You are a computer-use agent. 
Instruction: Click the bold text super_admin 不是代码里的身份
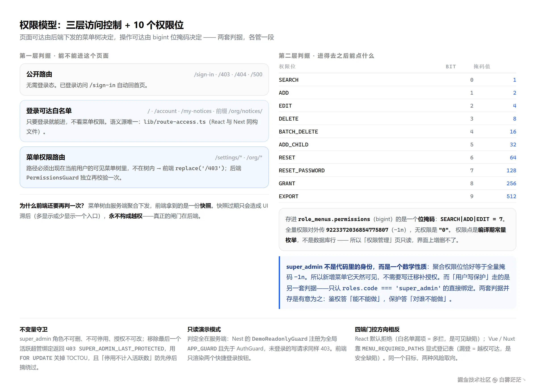point(329,267)
